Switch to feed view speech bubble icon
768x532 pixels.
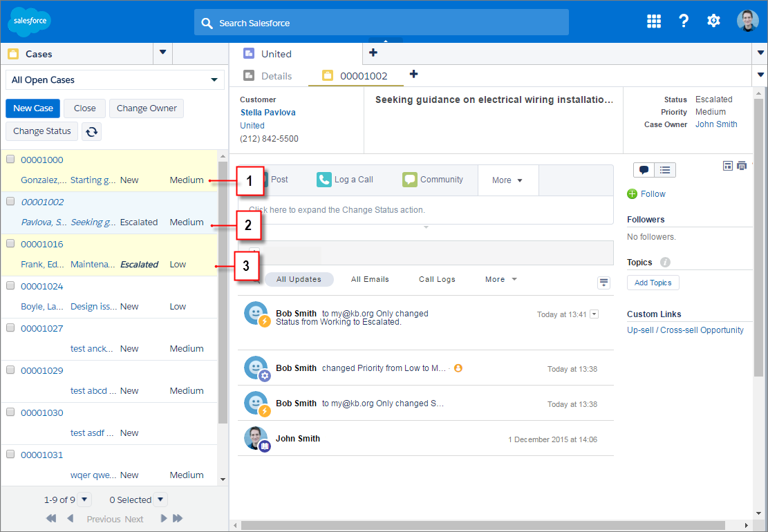[644, 170]
